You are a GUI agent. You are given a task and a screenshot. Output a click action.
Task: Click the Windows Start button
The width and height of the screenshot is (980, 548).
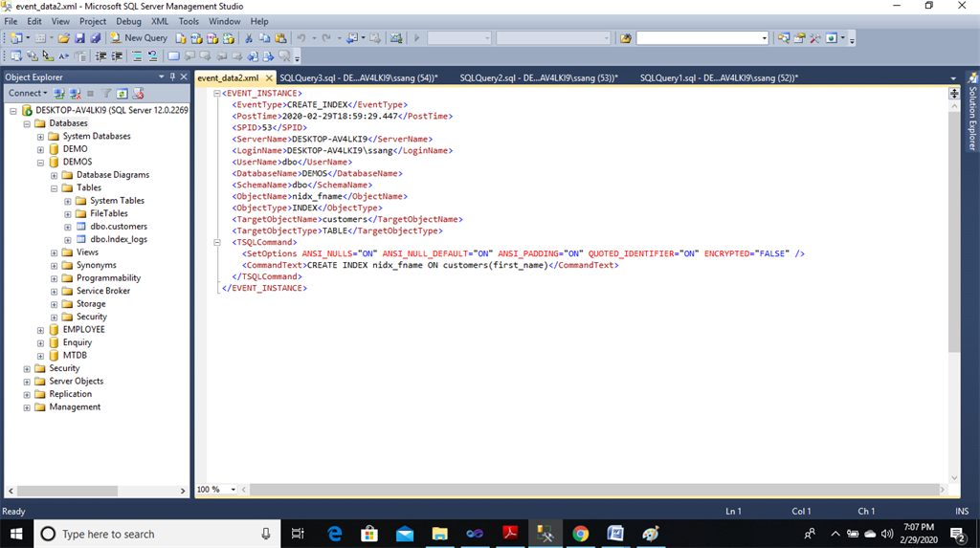tap(16, 534)
